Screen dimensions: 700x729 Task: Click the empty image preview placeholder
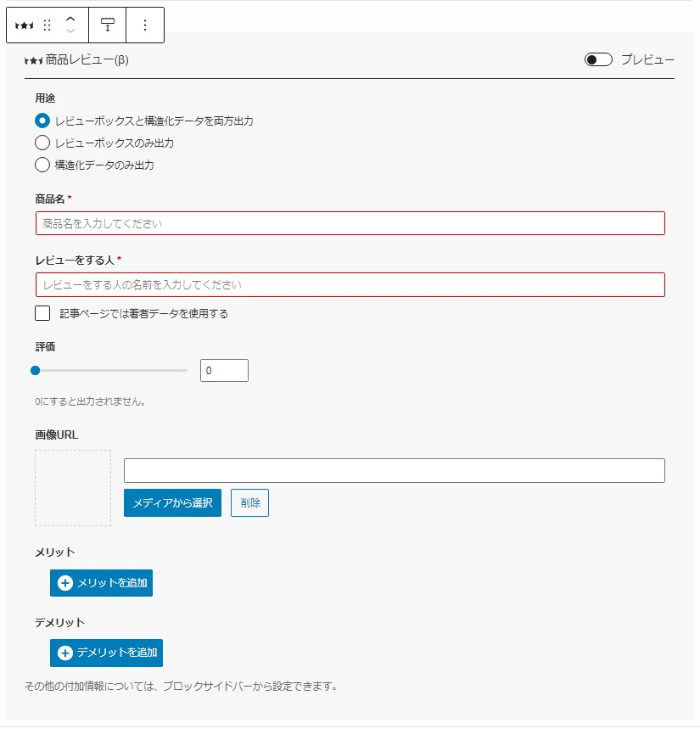click(73, 488)
